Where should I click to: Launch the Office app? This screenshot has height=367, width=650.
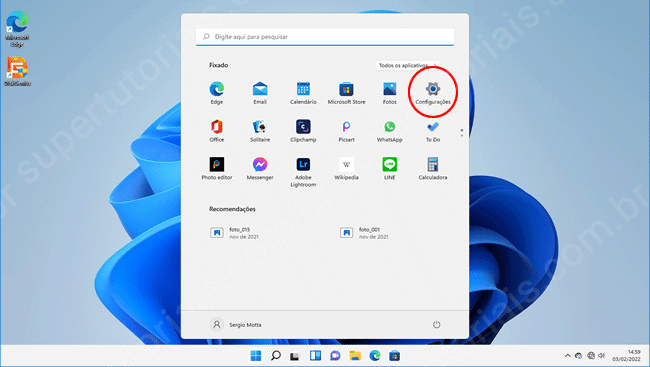216,131
